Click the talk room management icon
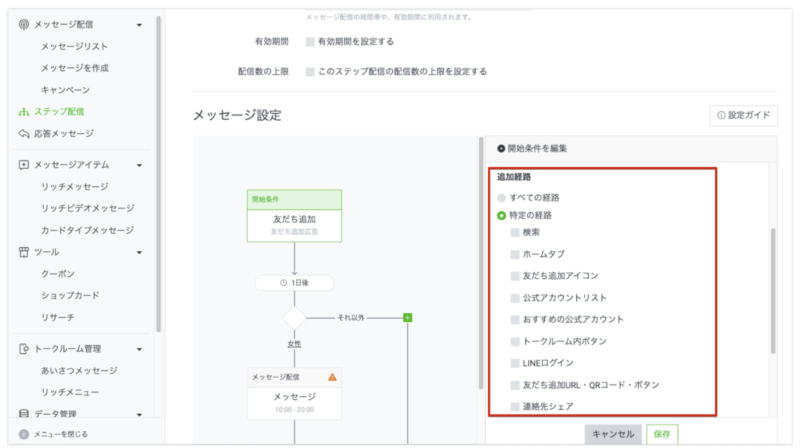Image resolution: width=800 pixels, height=448 pixels. point(24,349)
